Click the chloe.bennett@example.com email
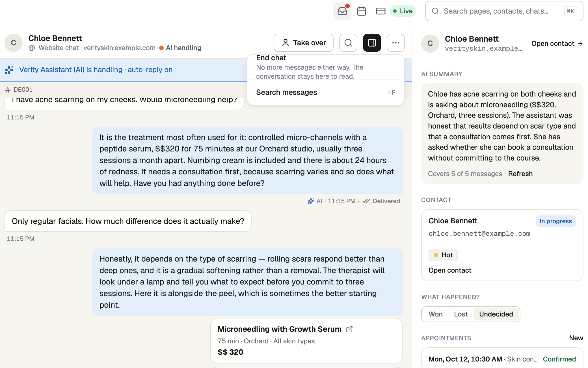This screenshot has width=588, height=368. [x=479, y=234]
